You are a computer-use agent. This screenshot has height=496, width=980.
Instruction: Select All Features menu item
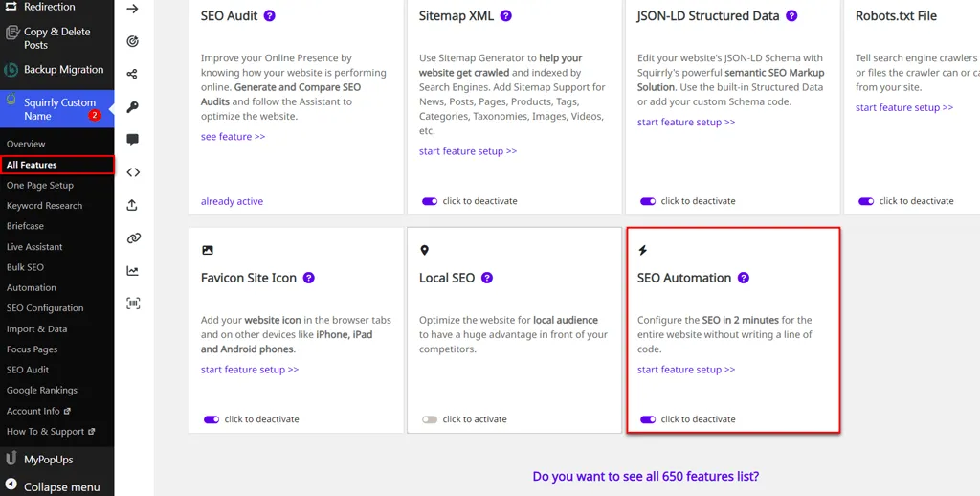click(56, 165)
